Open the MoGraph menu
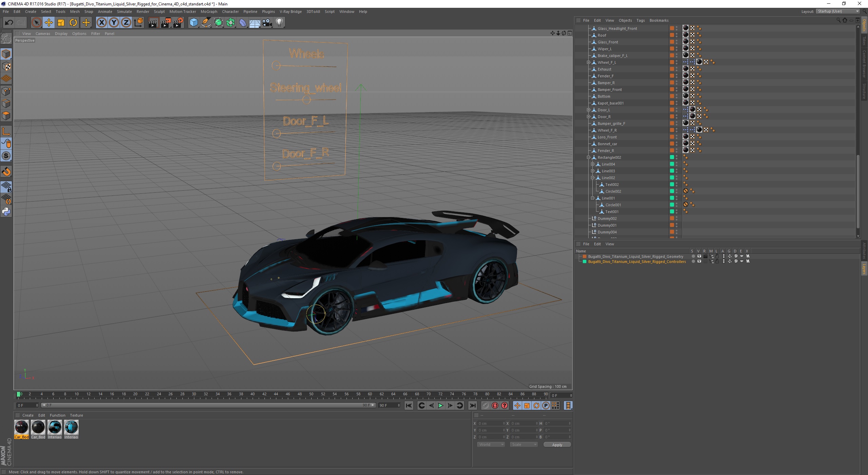This screenshot has width=868, height=475. coord(209,12)
